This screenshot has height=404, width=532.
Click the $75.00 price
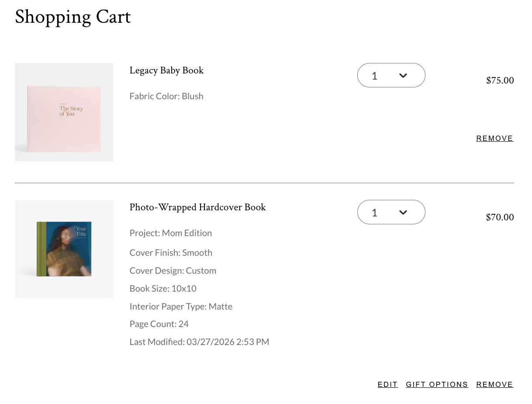pos(500,80)
